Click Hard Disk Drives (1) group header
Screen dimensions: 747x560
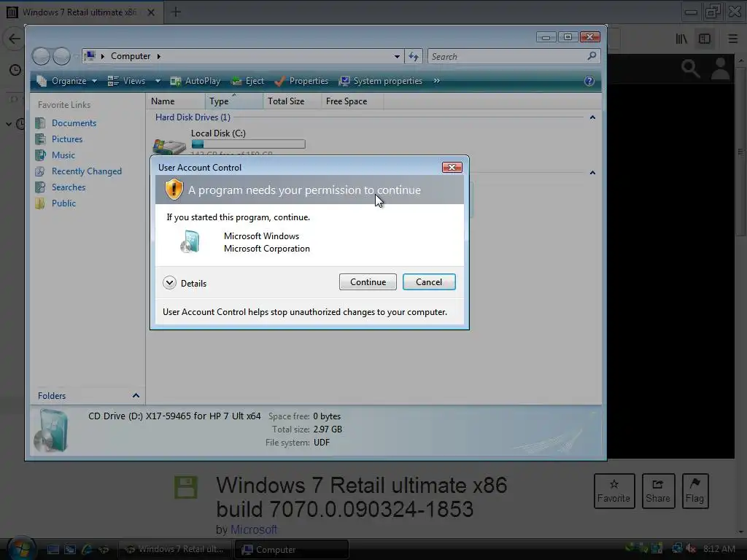193,117
